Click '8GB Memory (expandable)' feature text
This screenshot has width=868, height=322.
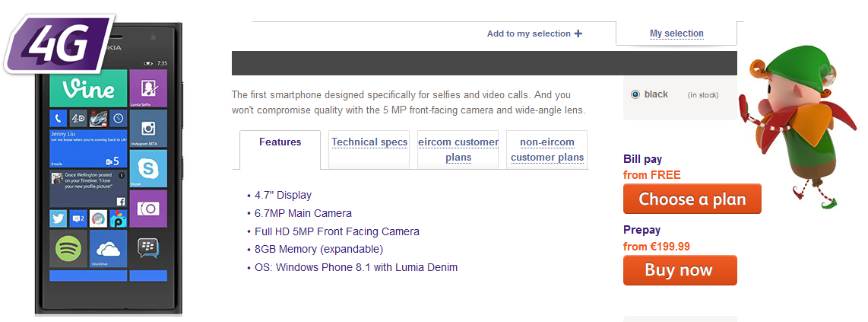click(x=319, y=250)
